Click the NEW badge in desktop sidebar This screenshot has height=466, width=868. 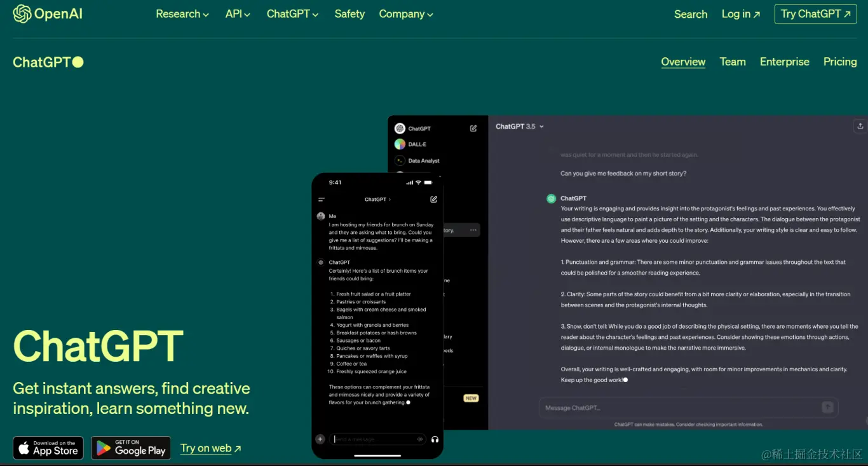point(471,398)
